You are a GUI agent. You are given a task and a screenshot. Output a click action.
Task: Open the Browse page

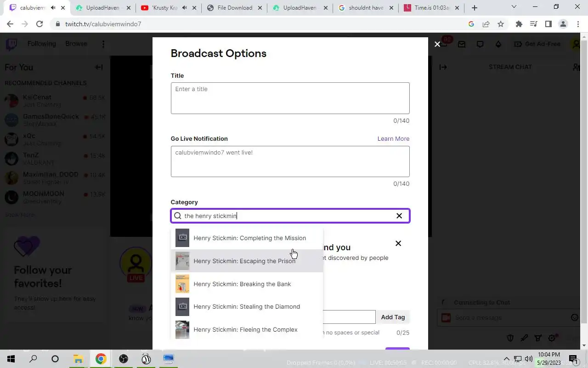coord(76,44)
